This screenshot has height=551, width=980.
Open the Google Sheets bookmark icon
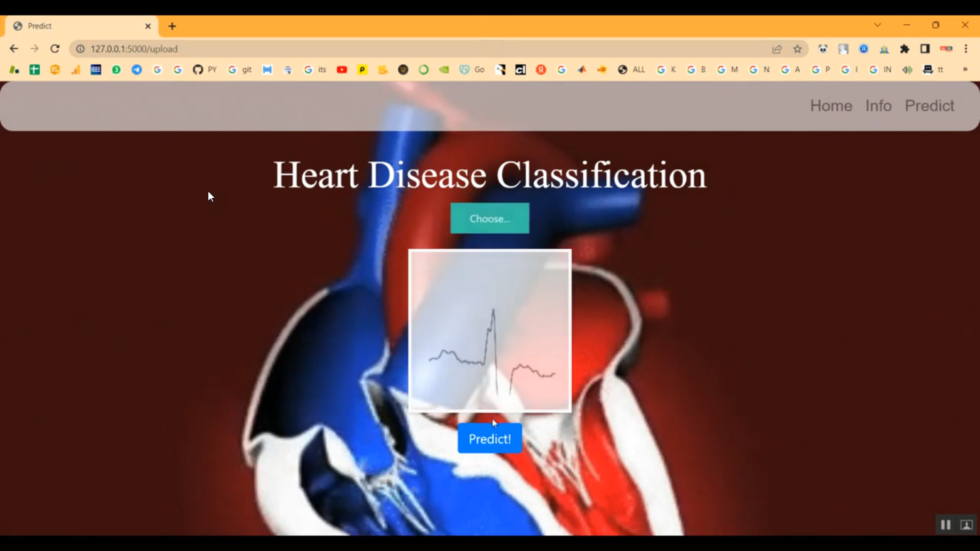coord(35,69)
